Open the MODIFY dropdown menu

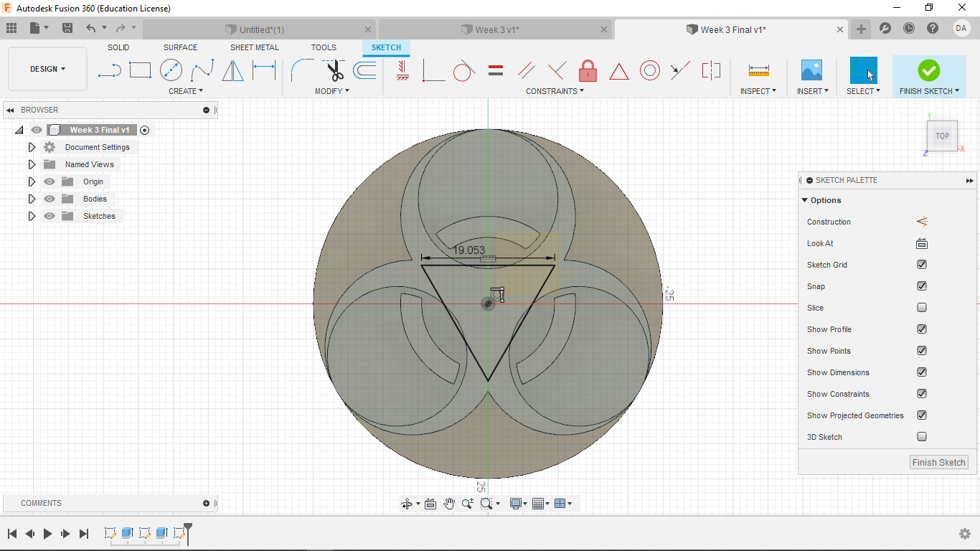coord(332,91)
